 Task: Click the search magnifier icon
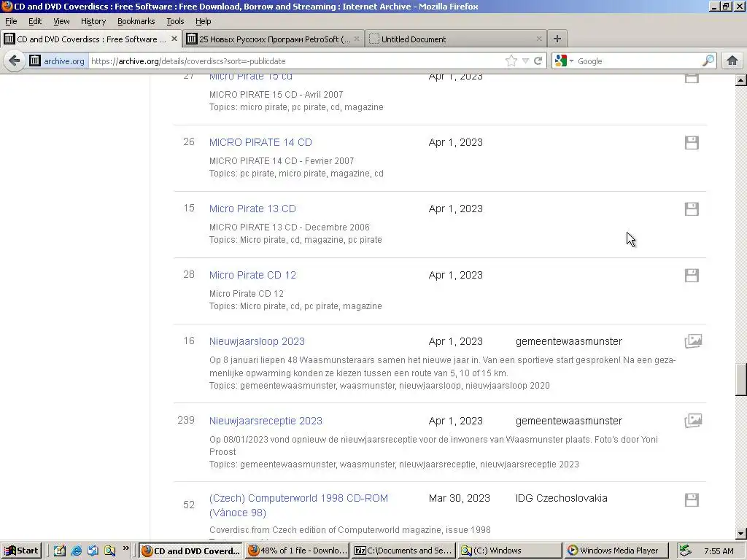708,61
